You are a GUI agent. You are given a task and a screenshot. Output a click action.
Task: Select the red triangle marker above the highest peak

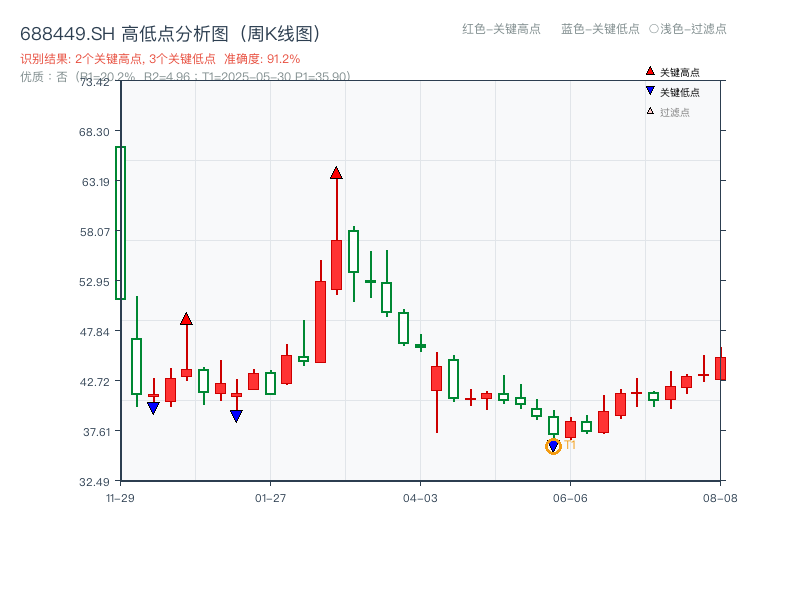(x=336, y=172)
